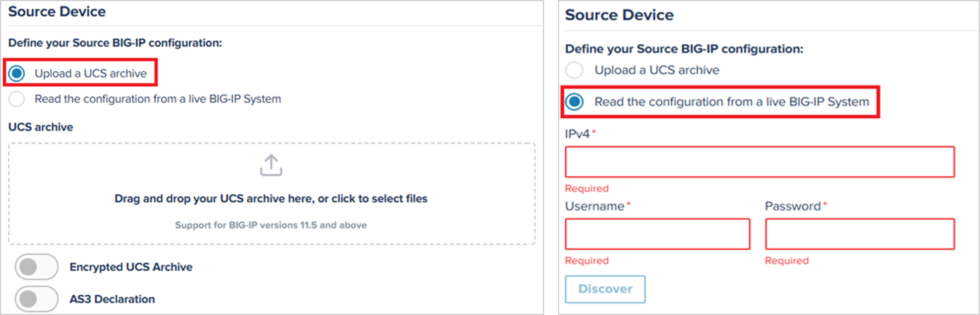Viewport: 980px width, 315px height.
Task: Click the 'Encrypted UCS Archive' label
Action: 131,267
